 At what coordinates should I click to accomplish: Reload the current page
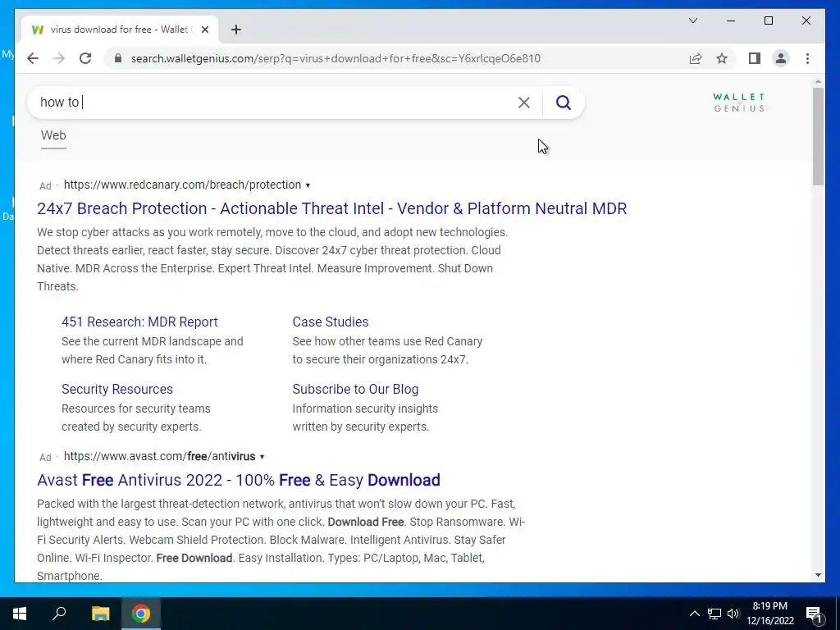[85, 58]
